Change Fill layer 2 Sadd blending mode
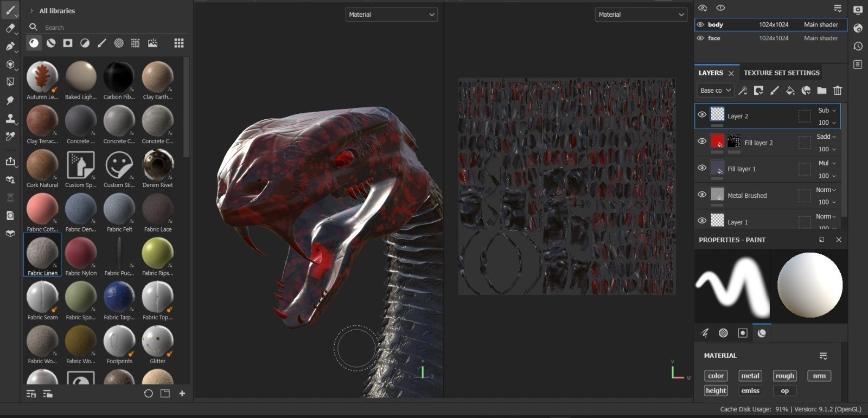 (827, 137)
